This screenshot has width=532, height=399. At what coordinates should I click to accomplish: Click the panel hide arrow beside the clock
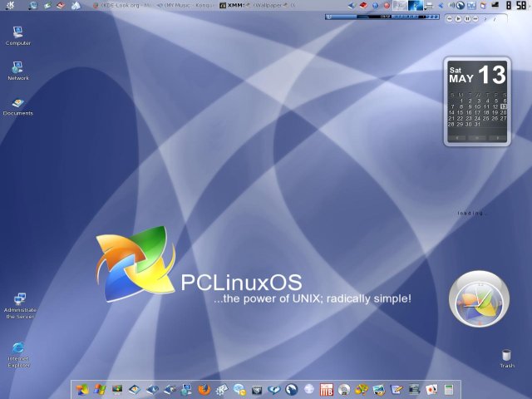530,5
